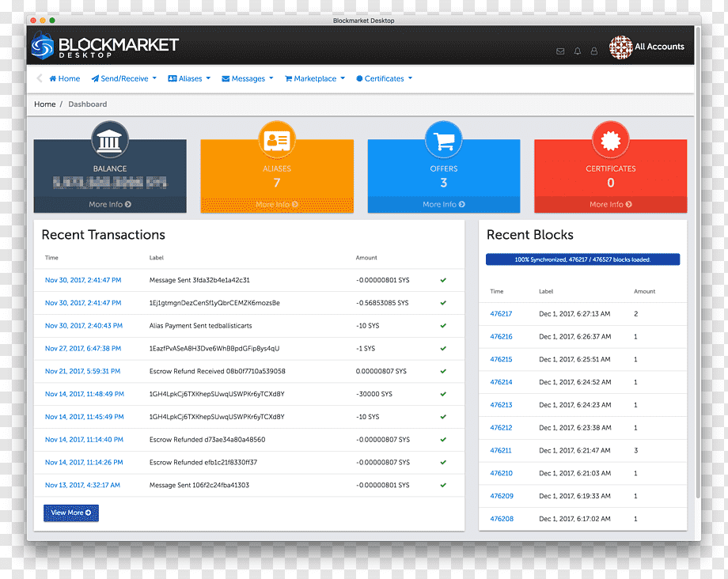Image resolution: width=728 pixels, height=579 pixels.
Task: Click checkmark for Message Sent 3fda32b4e1a42c31
Action: pos(443,280)
